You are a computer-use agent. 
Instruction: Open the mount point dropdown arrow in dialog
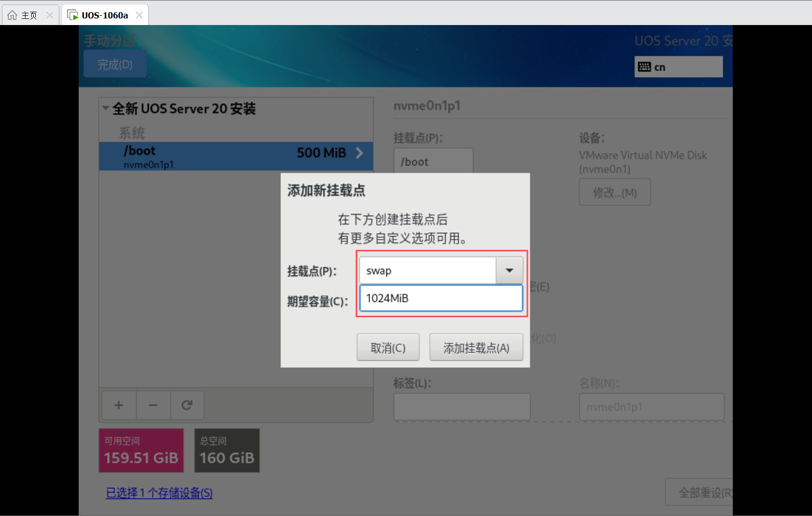click(509, 270)
